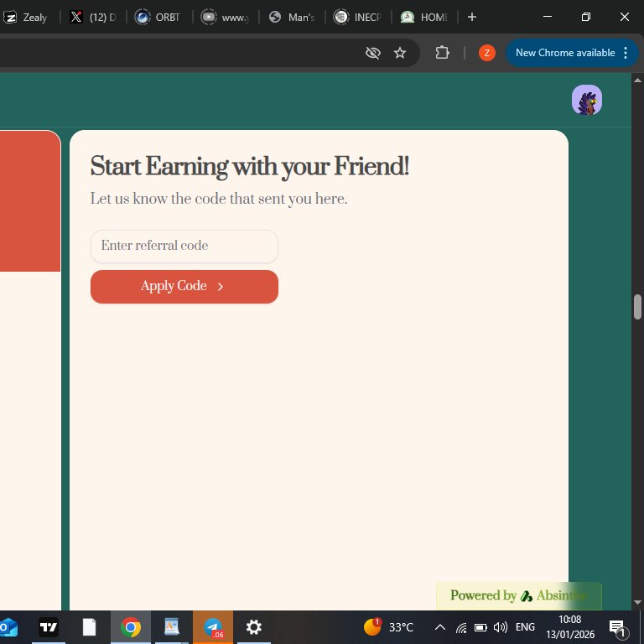Screen dimensions: 644x644
Task: Click the New Chrome available update button
Action: pos(564,53)
